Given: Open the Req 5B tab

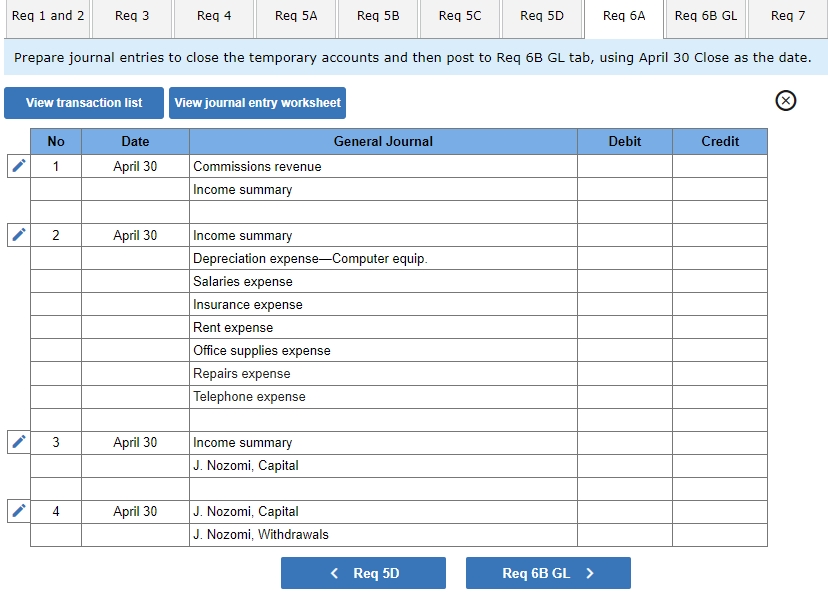Looking at the screenshot, I should (377, 16).
